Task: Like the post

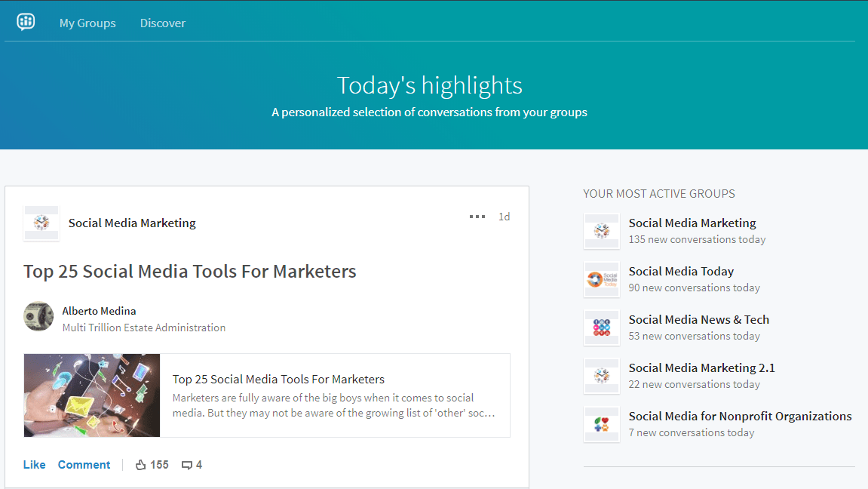Action: [x=34, y=465]
